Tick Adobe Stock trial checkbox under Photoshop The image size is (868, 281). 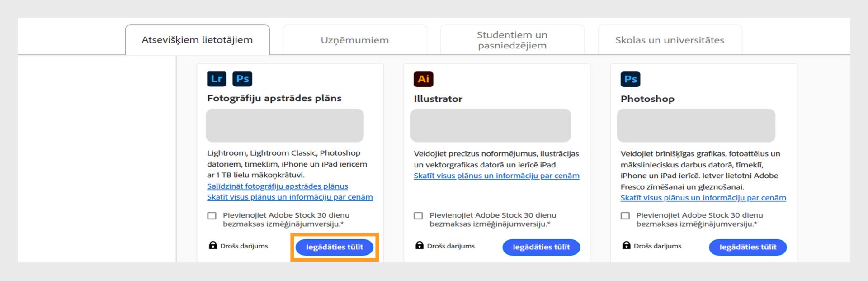pos(625,216)
